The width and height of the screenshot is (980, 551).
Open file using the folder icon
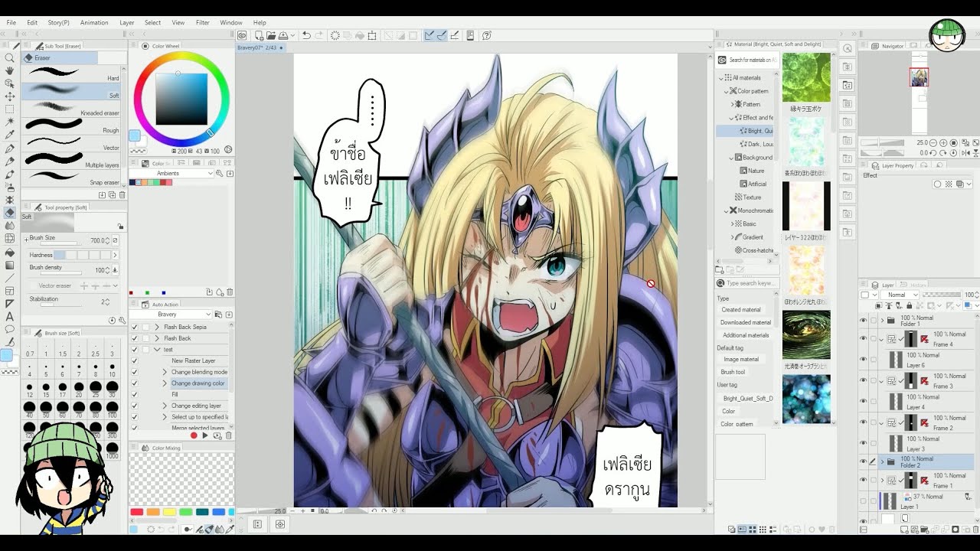pos(271,35)
